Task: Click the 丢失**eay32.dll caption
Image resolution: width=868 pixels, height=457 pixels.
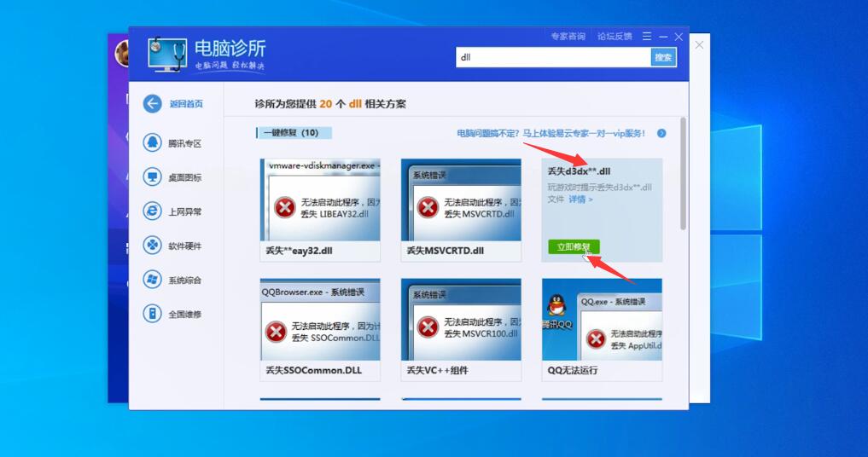Action: (x=299, y=251)
